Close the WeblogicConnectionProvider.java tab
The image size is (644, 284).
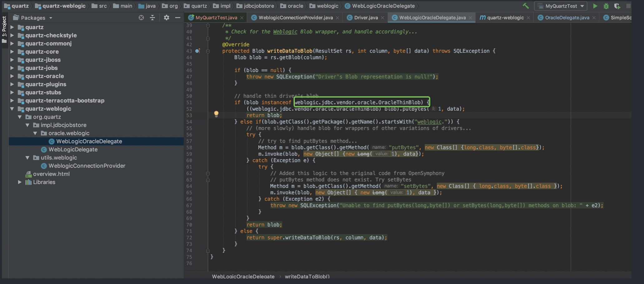click(x=337, y=18)
